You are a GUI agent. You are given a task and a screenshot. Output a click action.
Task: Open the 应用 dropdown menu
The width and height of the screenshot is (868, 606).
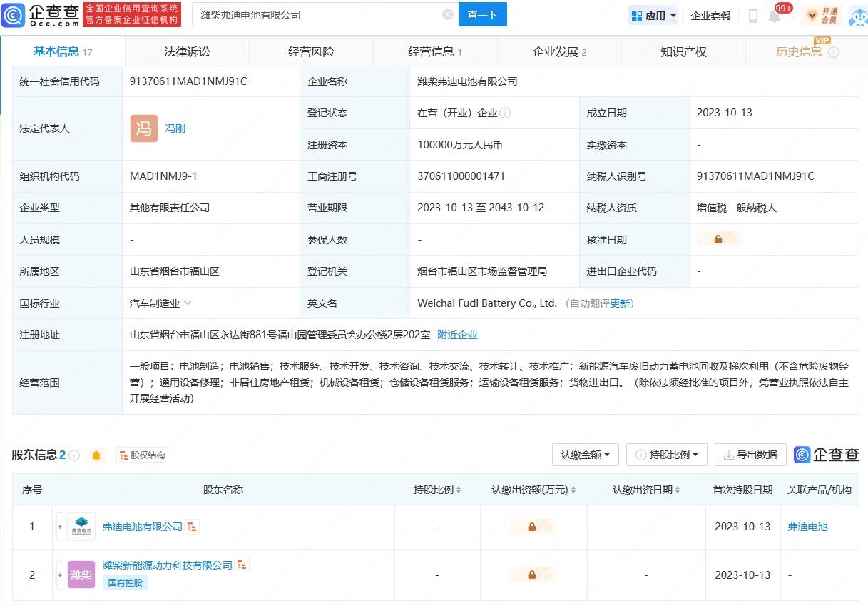tap(653, 15)
